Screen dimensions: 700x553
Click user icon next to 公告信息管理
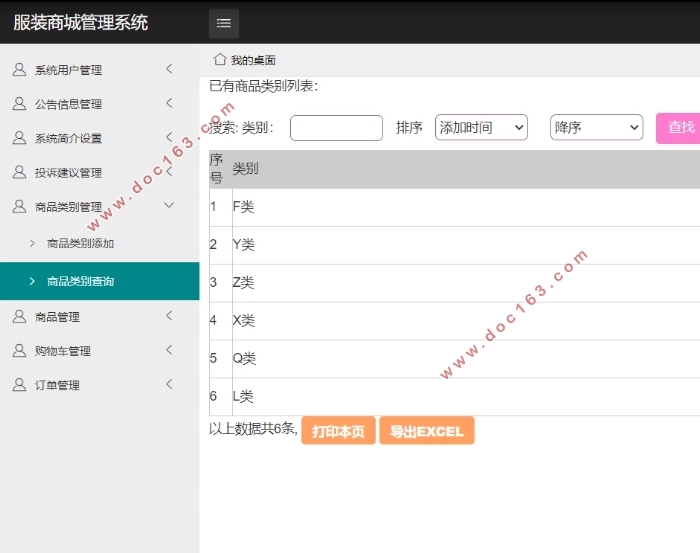point(19,104)
